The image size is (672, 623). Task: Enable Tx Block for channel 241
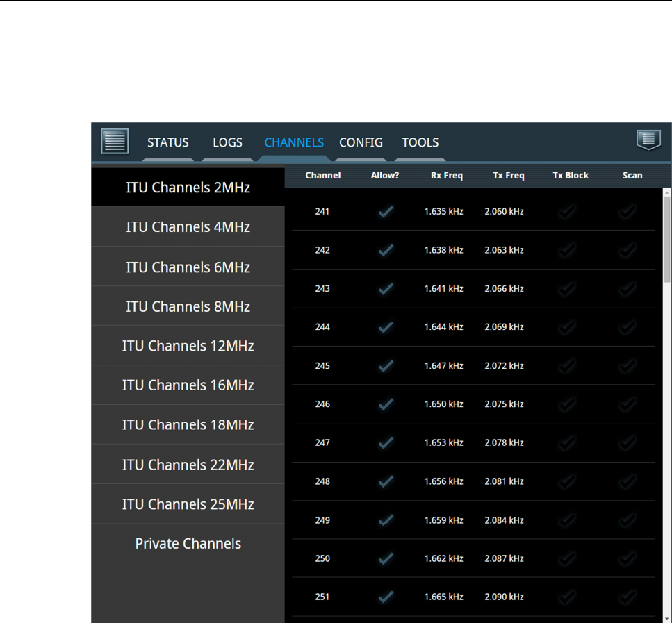(x=568, y=211)
